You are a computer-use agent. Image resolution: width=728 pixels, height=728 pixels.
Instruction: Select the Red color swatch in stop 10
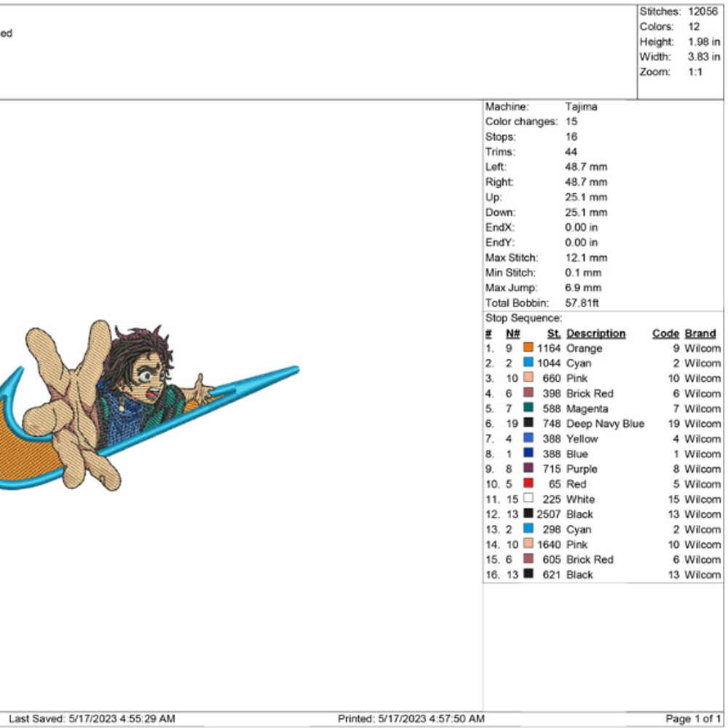529,484
